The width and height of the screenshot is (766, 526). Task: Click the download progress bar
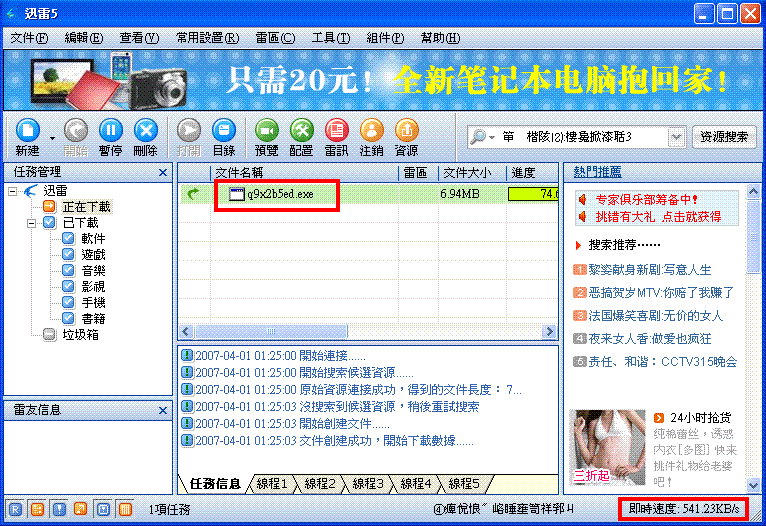(533, 194)
